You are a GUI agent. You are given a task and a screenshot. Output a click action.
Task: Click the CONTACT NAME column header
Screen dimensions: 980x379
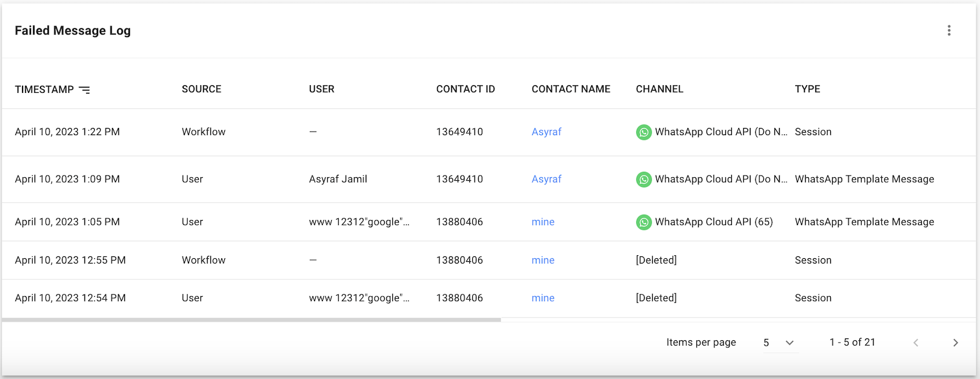pos(570,89)
